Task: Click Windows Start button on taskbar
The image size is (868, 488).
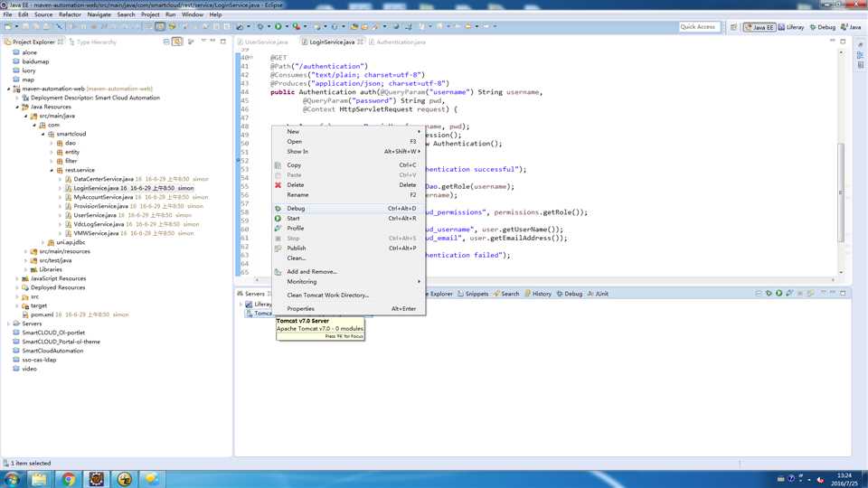Action: 12,479
